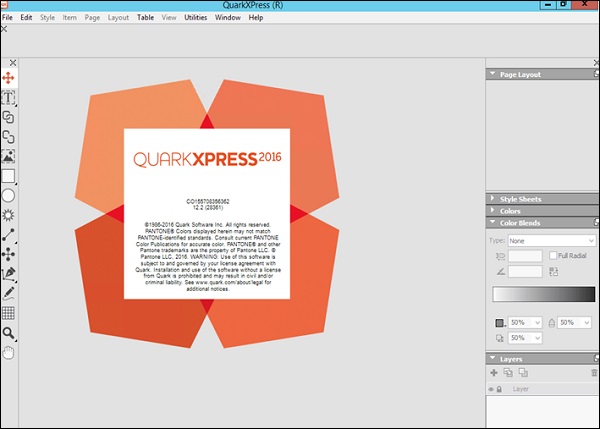Open the opacity 50% dropdown
Image resolution: width=600 pixels, height=429 pixels.
(575, 323)
